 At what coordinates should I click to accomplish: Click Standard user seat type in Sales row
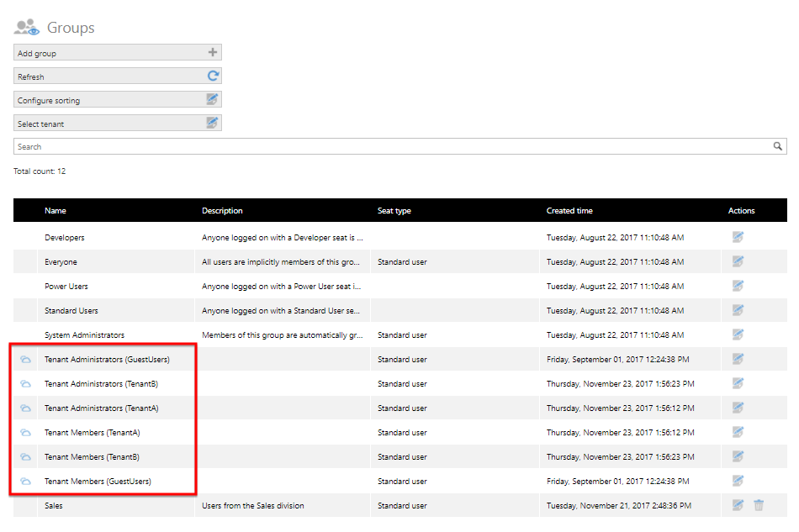coord(402,506)
